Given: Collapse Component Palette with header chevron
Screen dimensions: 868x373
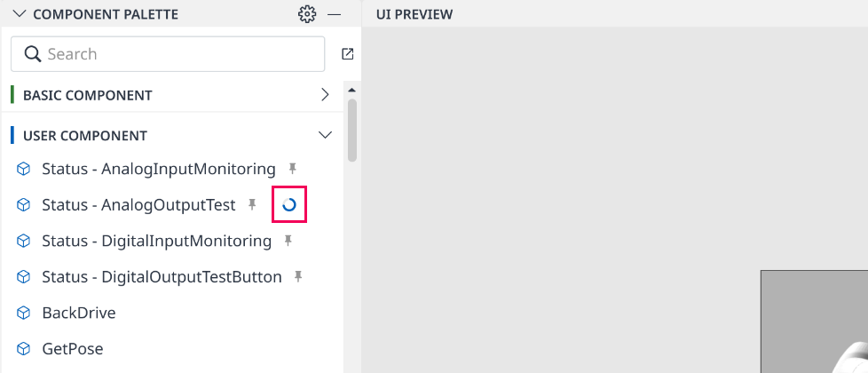Looking at the screenshot, I should 20,14.
